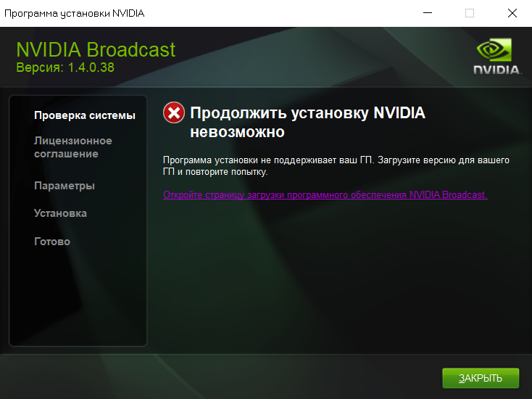Viewport: 532px width, 399px height.
Task: Select the Параметры step
Action: click(x=65, y=186)
